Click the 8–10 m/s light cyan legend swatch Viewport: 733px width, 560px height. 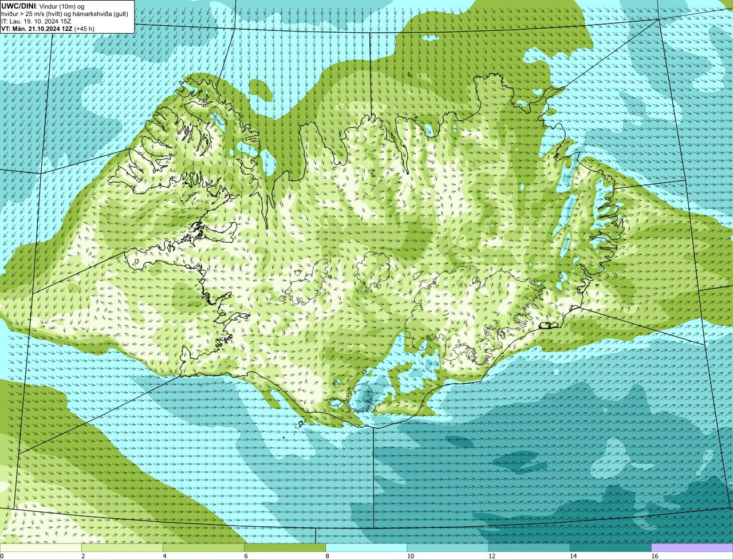366,548
